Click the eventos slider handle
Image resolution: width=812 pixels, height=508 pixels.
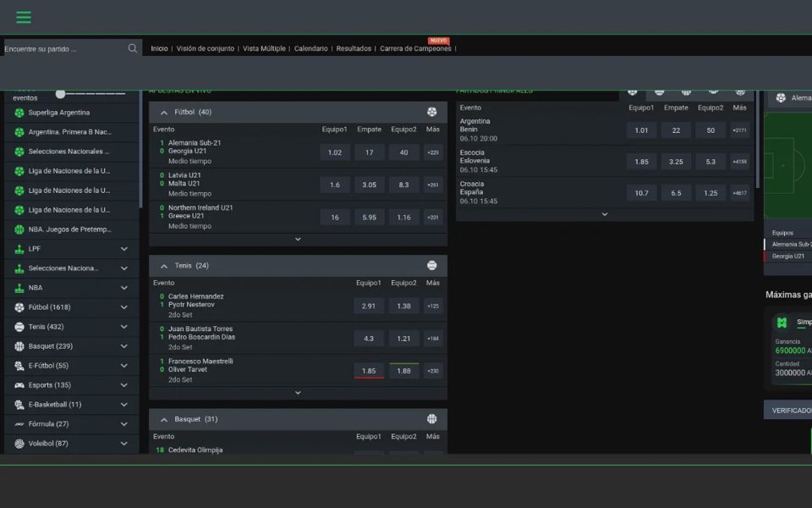(61, 94)
